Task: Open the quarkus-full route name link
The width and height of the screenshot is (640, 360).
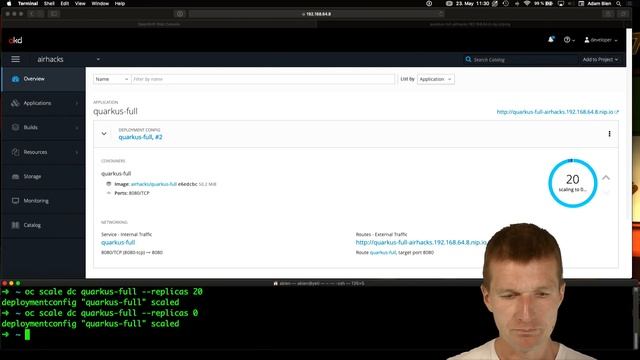Action: point(383,253)
